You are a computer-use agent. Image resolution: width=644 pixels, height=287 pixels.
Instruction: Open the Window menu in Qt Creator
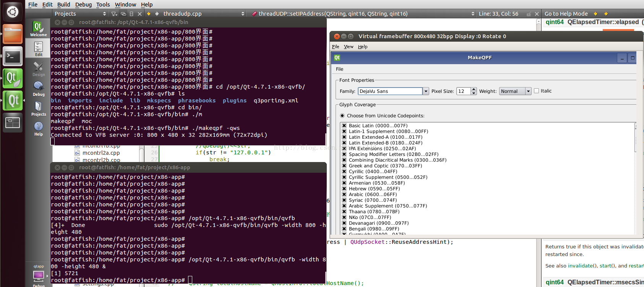click(x=125, y=5)
